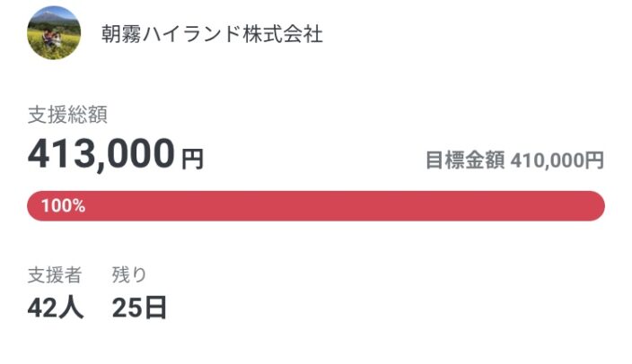Click the 残り label
The image size is (632, 364).
[129, 274]
